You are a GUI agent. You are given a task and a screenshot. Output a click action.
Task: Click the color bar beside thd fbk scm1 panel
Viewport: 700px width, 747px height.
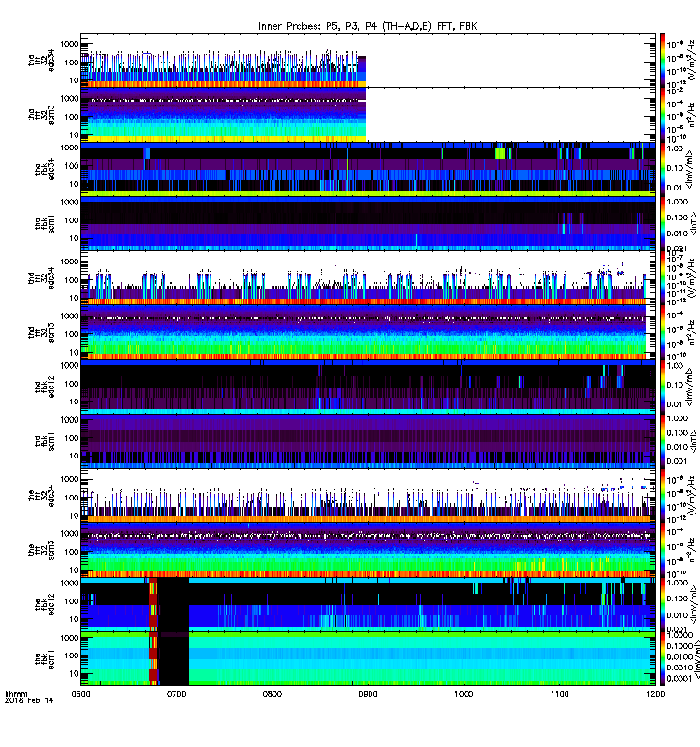tap(663, 442)
